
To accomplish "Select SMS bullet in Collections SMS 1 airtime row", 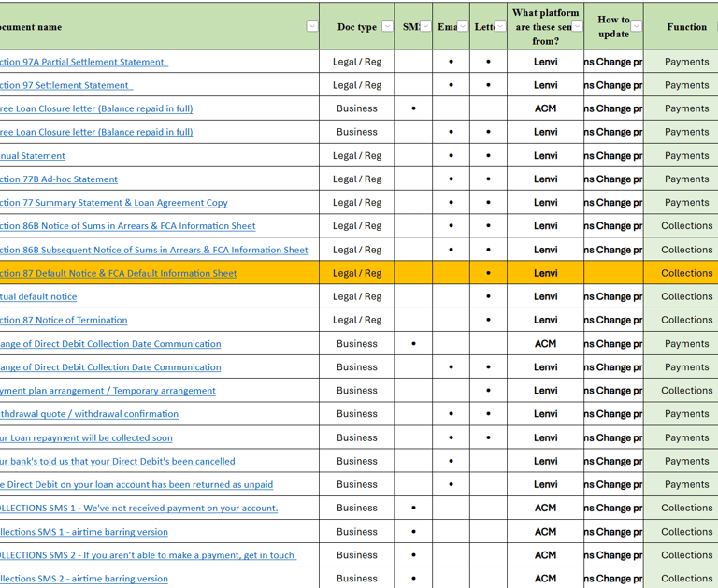I will (x=413, y=532).
